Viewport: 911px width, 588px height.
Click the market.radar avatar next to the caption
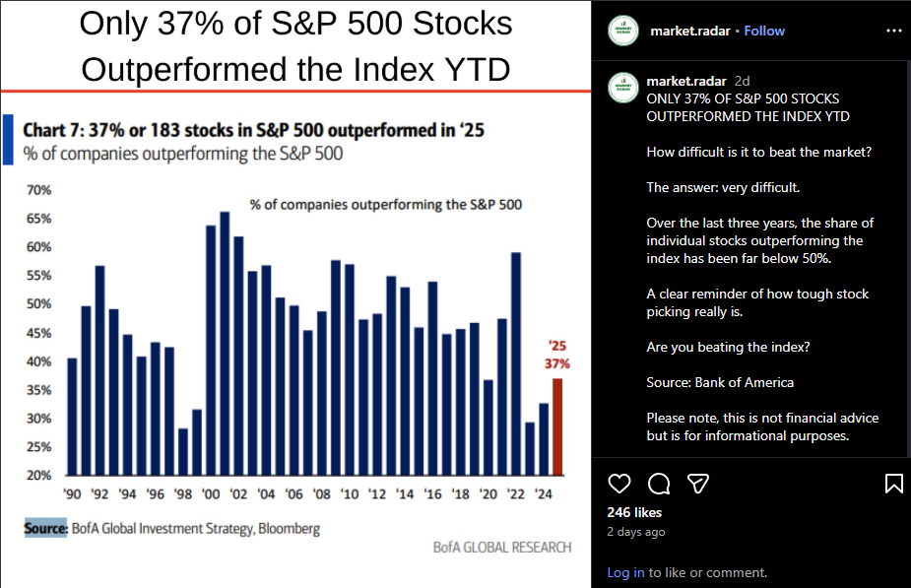(x=621, y=88)
